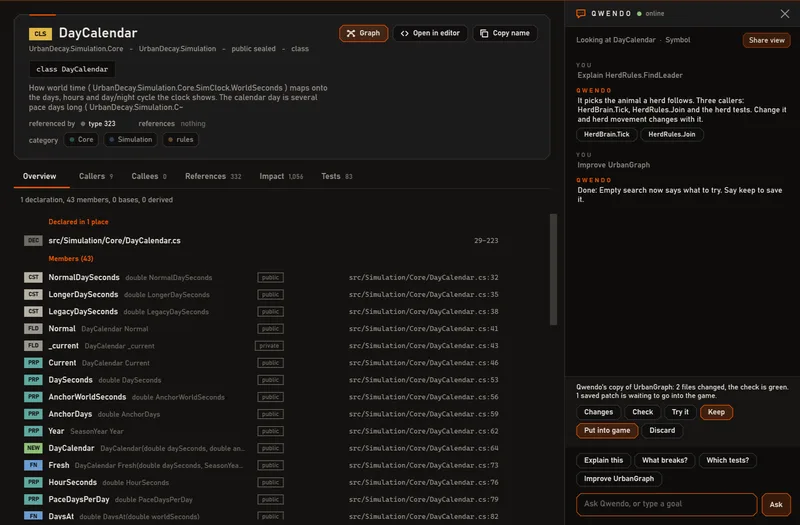Copy the symbol name
This screenshot has height=525, width=800.
click(x=505, y=33)
